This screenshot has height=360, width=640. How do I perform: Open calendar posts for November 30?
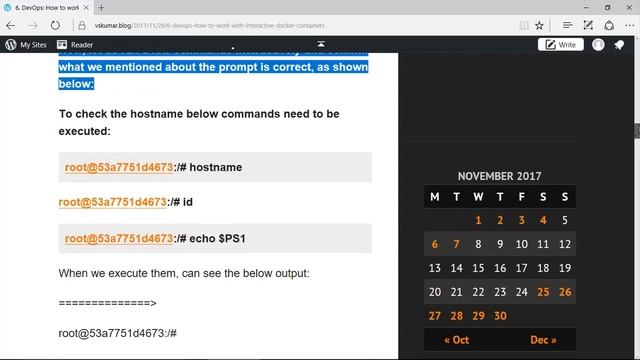point(500,316)
